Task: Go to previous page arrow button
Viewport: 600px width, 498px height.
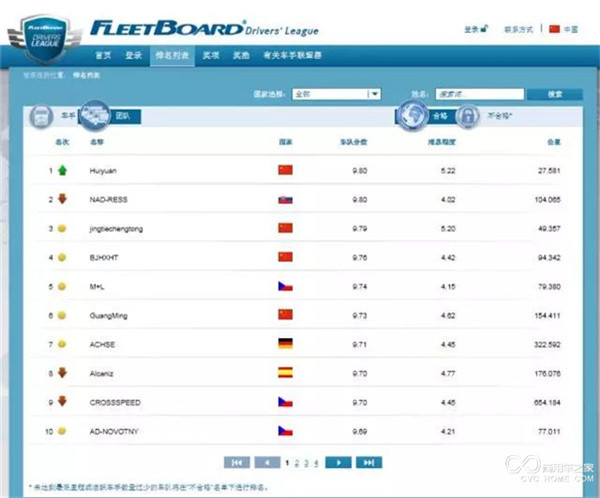Action: [267, 462]
